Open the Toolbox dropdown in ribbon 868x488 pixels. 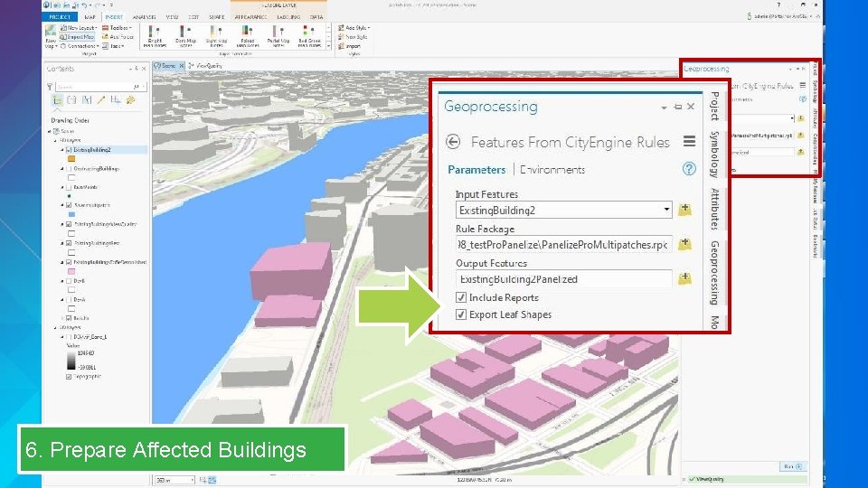point(118,28)
